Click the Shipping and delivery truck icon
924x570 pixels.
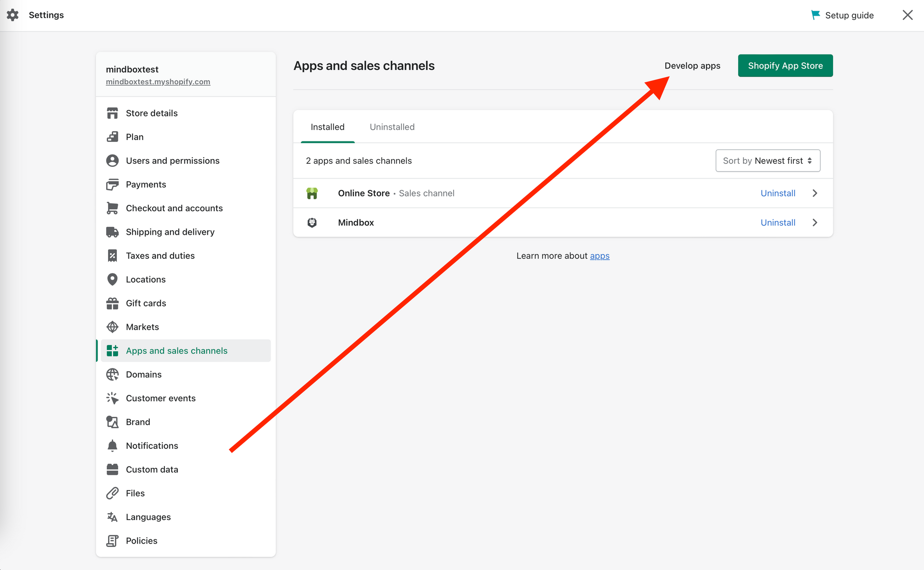point(112,232)
